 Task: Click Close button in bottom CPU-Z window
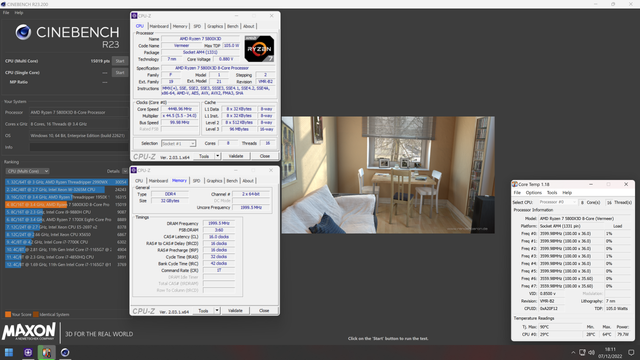pyautogui.click(x=264, y=311)
